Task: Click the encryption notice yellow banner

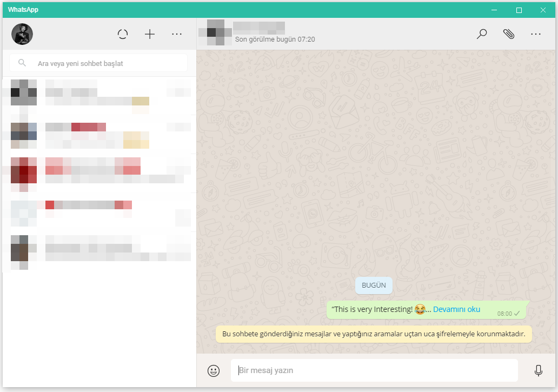Action: pyautogui.click(x=373, y=334)
